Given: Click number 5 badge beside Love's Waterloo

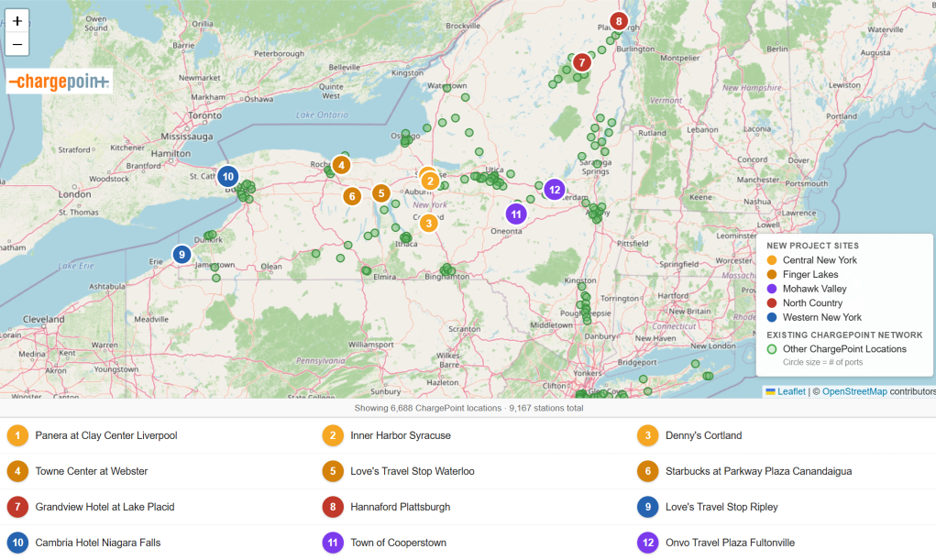Looking at the screenshot, I should coord(333,472).
